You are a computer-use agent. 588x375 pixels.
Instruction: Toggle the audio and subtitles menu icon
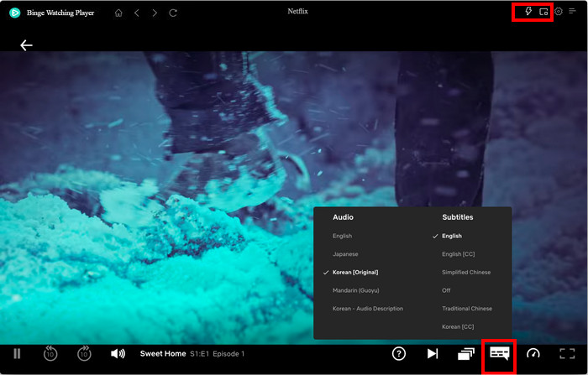(500, 353)
